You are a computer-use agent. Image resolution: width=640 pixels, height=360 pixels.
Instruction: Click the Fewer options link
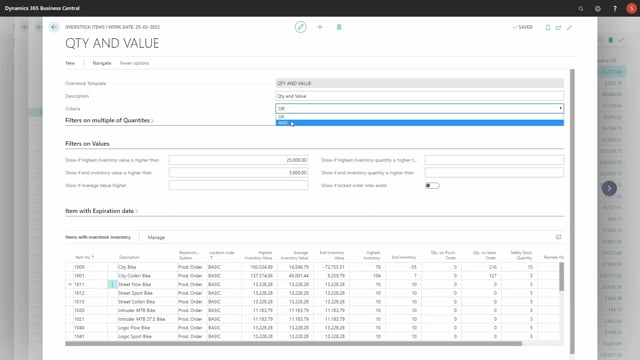click(x=134, y=63)
